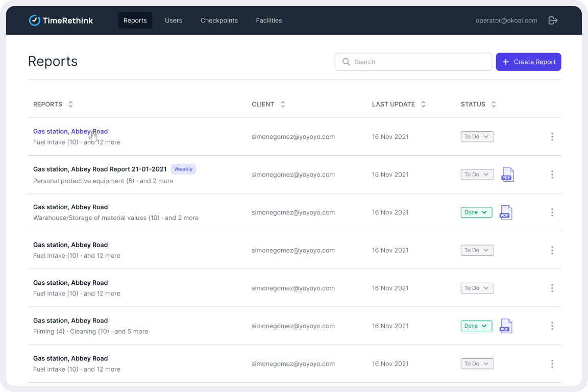Open Done status dropdown for Warehouse/Storage report
This screenshot has height=392, width=588.
coord(476,212)
